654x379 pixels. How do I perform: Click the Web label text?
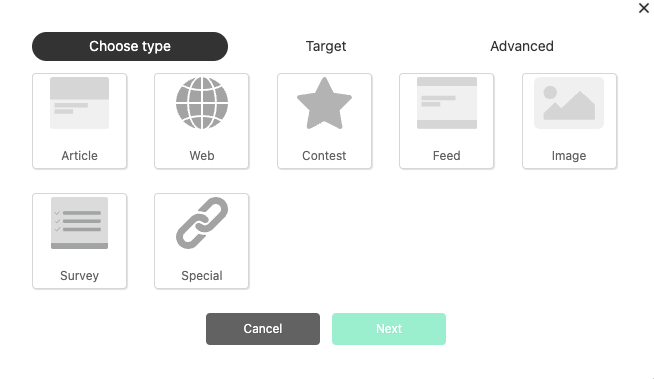pos(202,156)
